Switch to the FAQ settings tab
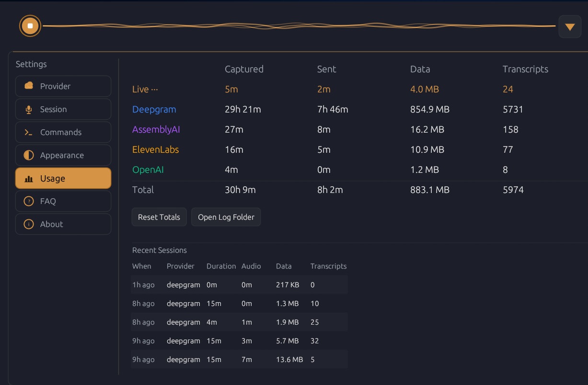 (63, 201)
